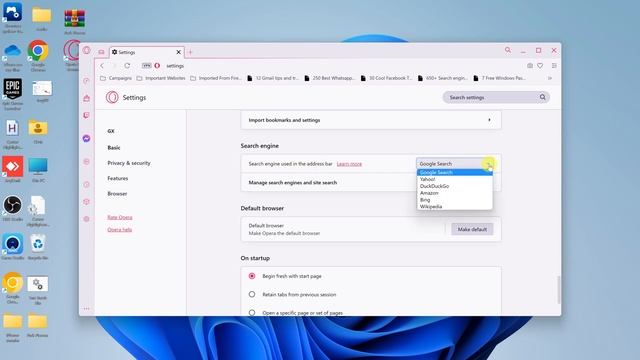The height and width of the screenshot is (360, 640).
Task: Open the GX Corner tab icon
Action: tap(101, 52)
